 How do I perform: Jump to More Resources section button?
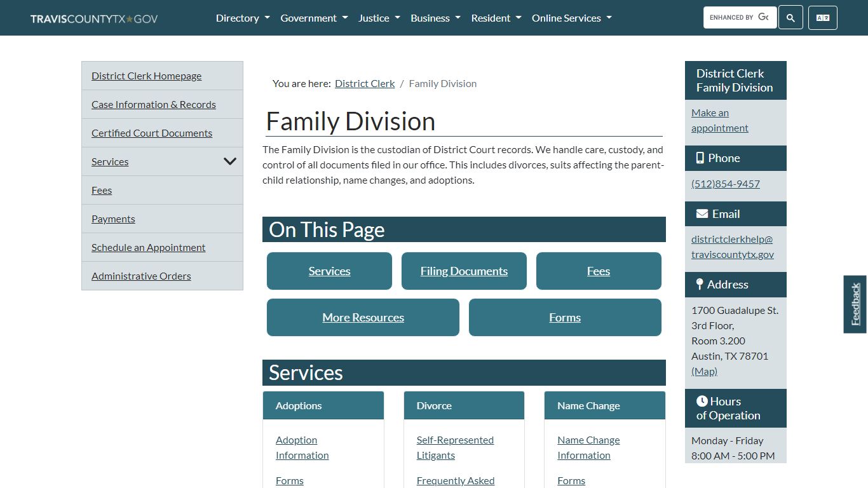coord(363,317)
